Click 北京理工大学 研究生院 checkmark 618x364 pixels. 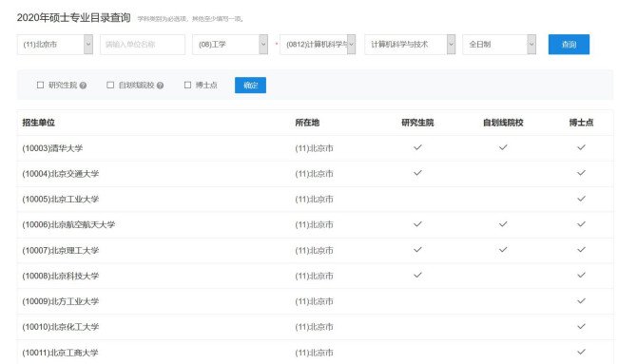coord(417,250)
